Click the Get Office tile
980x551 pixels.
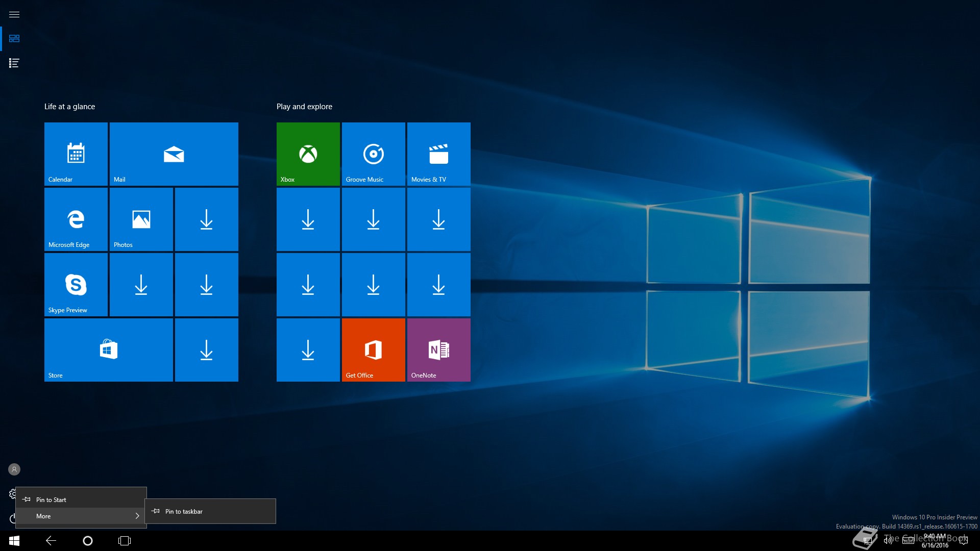point(374,350)
